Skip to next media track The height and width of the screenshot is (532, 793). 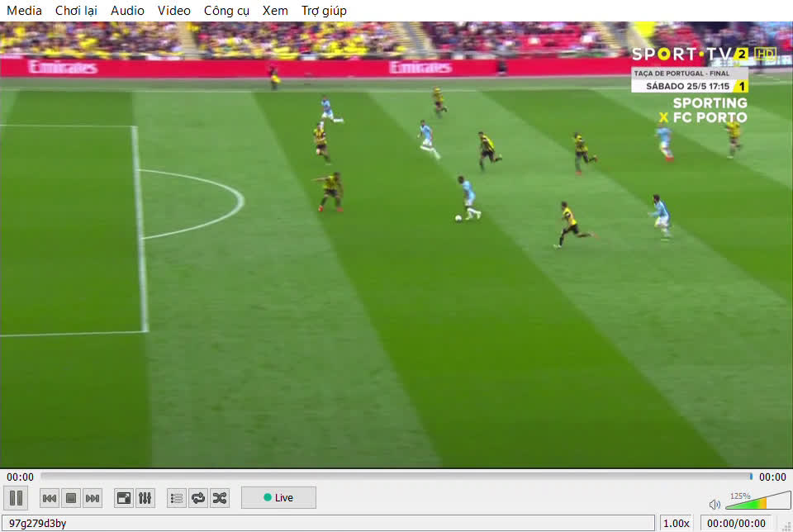point(93,497)
